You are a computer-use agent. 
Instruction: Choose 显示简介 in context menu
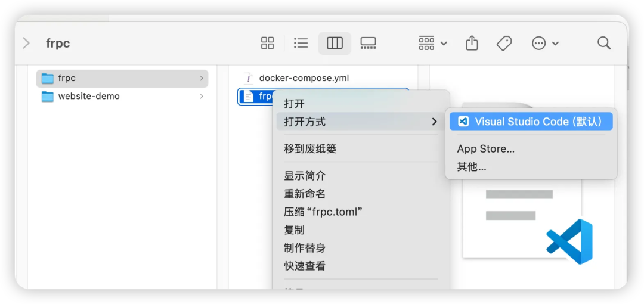click(361, 176)
